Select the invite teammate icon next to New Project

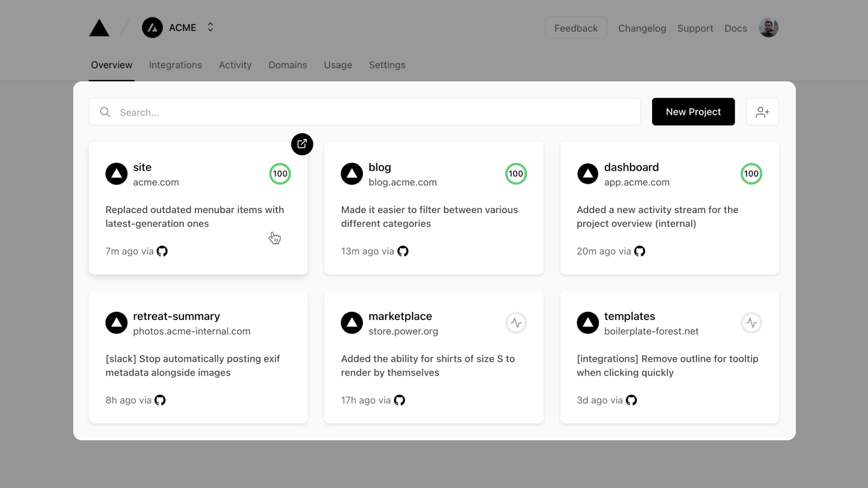coord(762,112)
